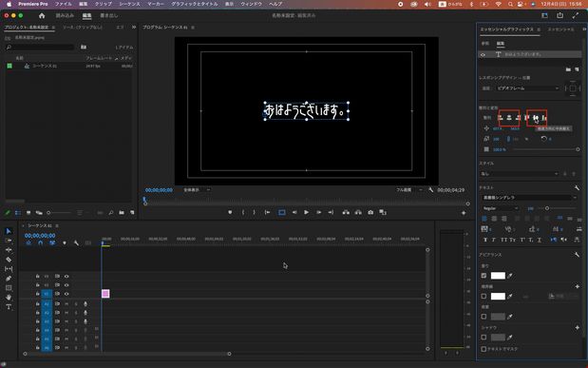This screenshot has height=368, width=588.
Task: Select the Ripple Edit tool
Action: [x=9, y=250]
